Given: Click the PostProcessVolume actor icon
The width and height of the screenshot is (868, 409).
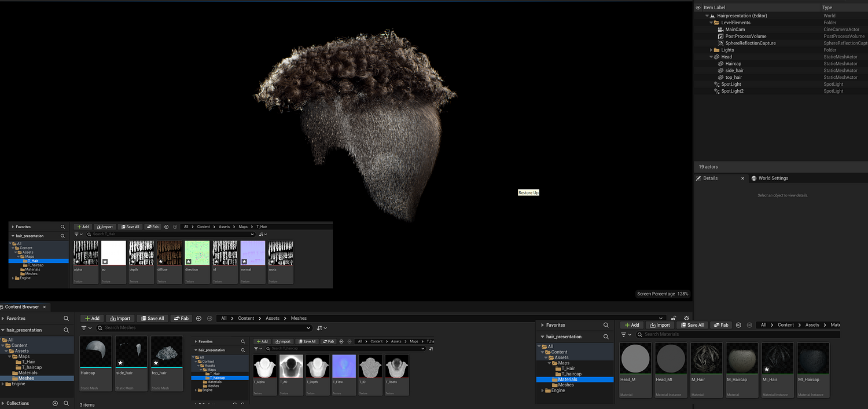Looking at the screenshot, I should pos(720,36).
